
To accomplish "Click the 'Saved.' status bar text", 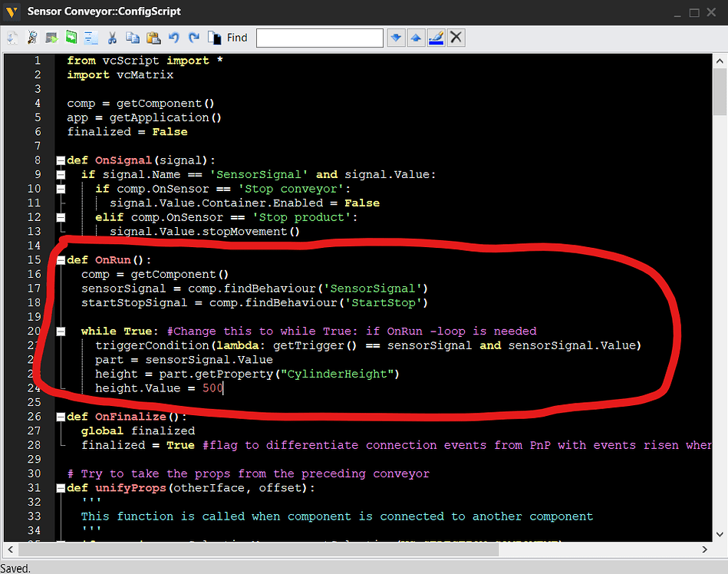I will click(x=15, y=569).
